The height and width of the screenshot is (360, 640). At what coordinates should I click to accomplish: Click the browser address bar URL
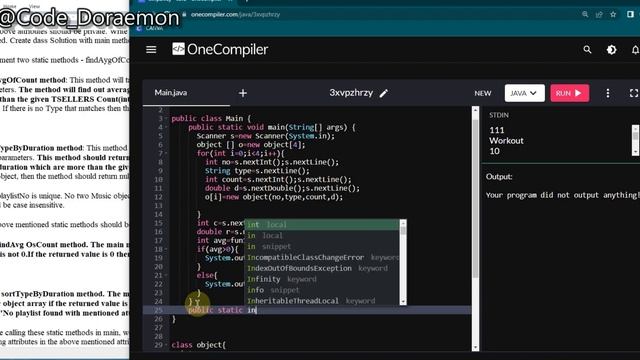236,15
